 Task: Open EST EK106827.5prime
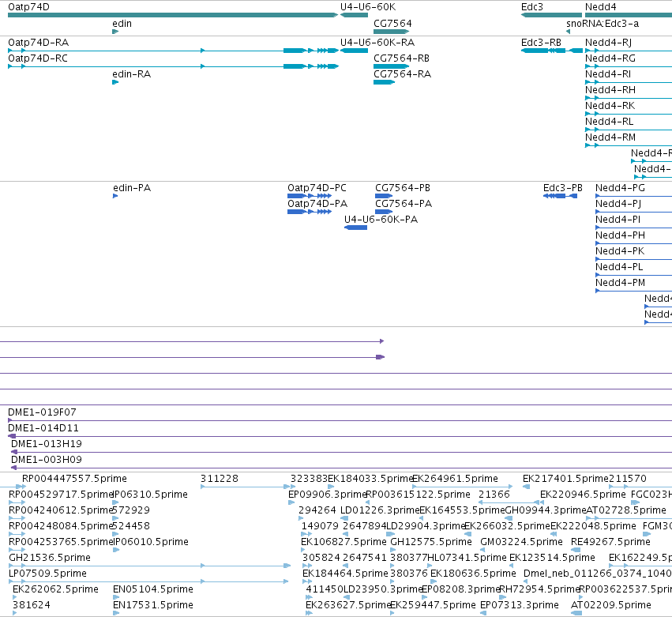pyautogui.click(x=344, y=542)
